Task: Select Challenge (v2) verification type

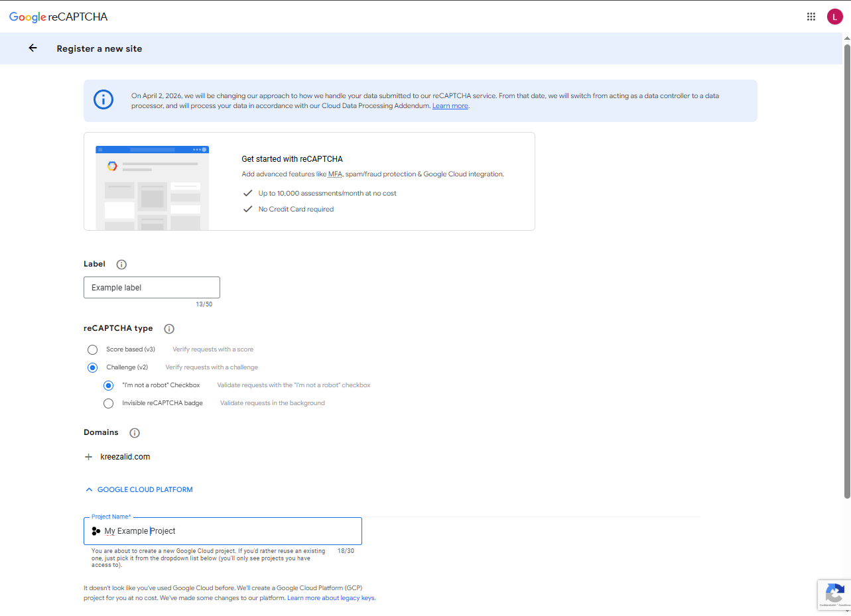Action: [x=92, y=367]
